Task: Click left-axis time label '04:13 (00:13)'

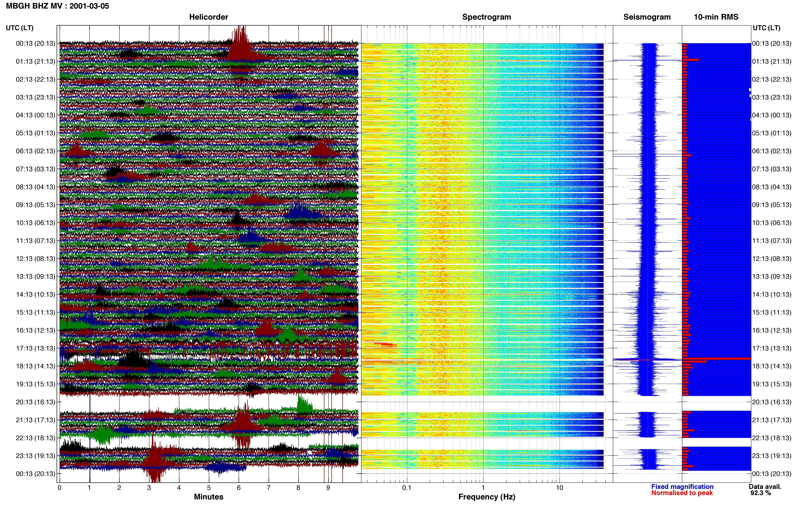Action: pos(36,115)
